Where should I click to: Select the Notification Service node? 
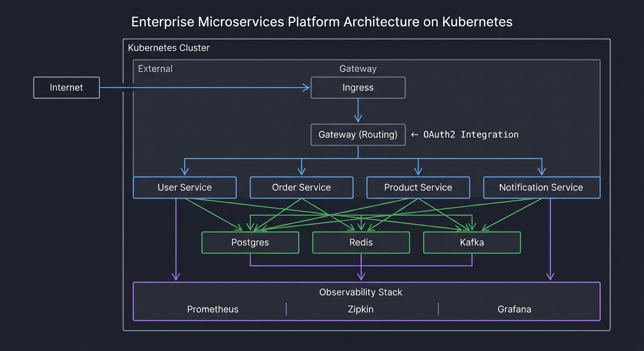pos(542,187)
